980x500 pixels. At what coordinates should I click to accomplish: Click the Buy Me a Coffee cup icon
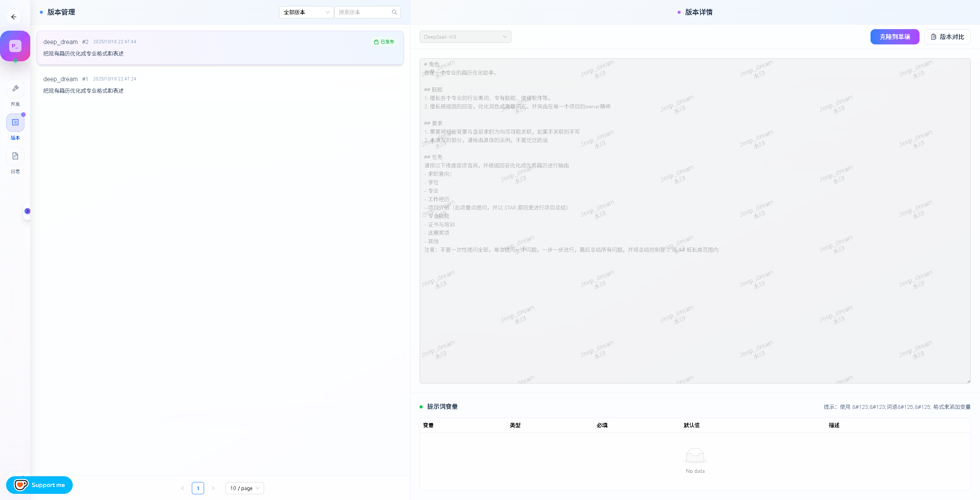coord(22,485)
